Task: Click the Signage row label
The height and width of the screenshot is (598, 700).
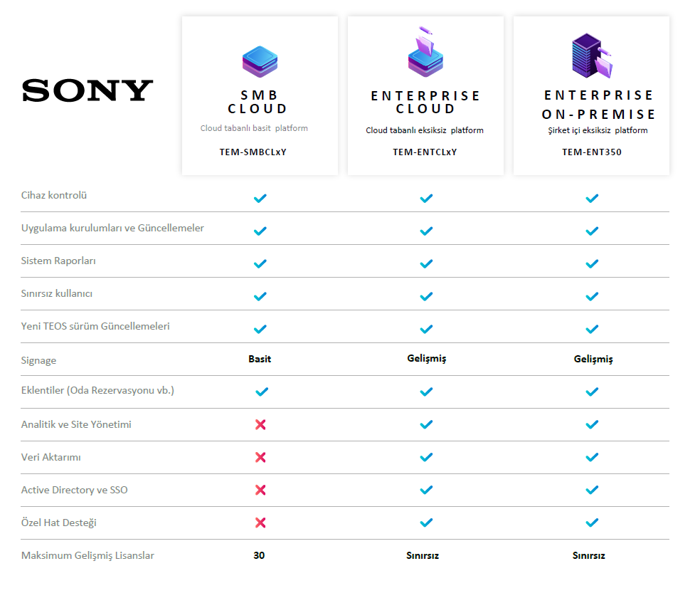Action: pyautogui.click(x=39, y=360)
